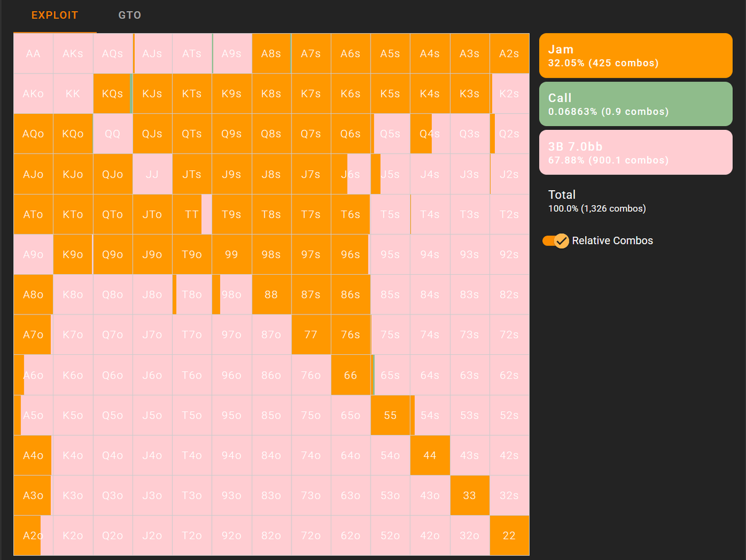
Task: Select the 32o hand cell
Action: (x=469, y=535)
